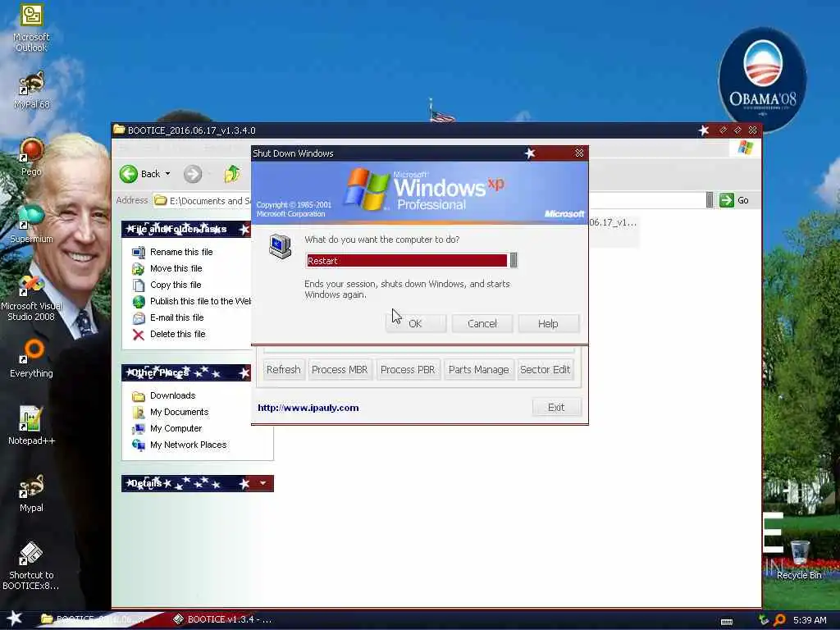The height and width of the screenshot is (630, 840).
Task: Open the Recycle Bin
Action: tap(799, 560)
